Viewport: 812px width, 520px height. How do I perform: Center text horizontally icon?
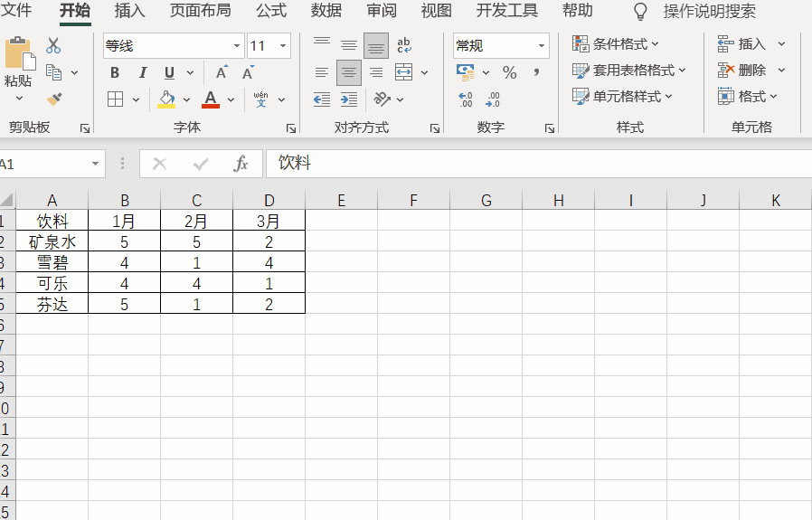coord(349,72)
